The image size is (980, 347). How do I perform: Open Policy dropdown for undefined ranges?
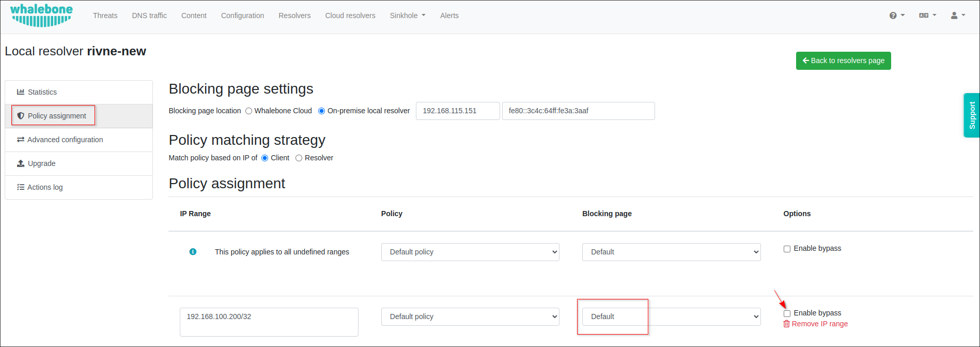click(470, 252)
